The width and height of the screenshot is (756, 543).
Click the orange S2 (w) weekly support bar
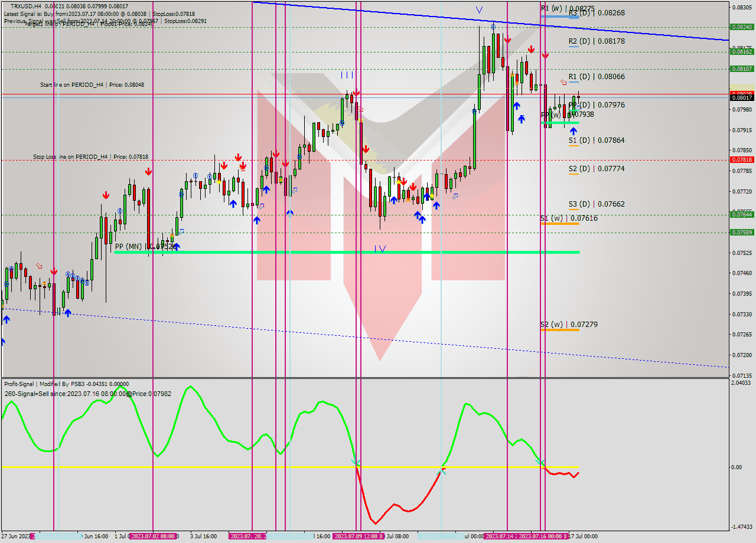pyautogui.click(x=560, y=330)
